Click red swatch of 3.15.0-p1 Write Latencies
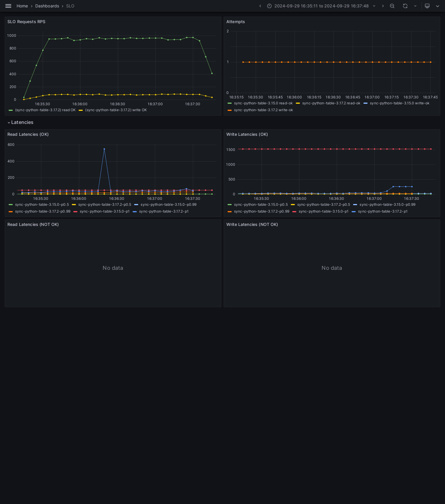Screen dimensions: 445x504 (294, 212)
